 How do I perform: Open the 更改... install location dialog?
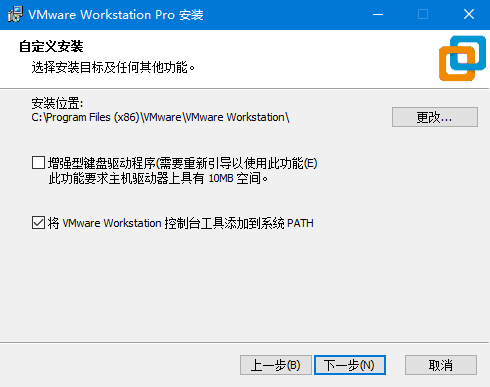[435, 117]
